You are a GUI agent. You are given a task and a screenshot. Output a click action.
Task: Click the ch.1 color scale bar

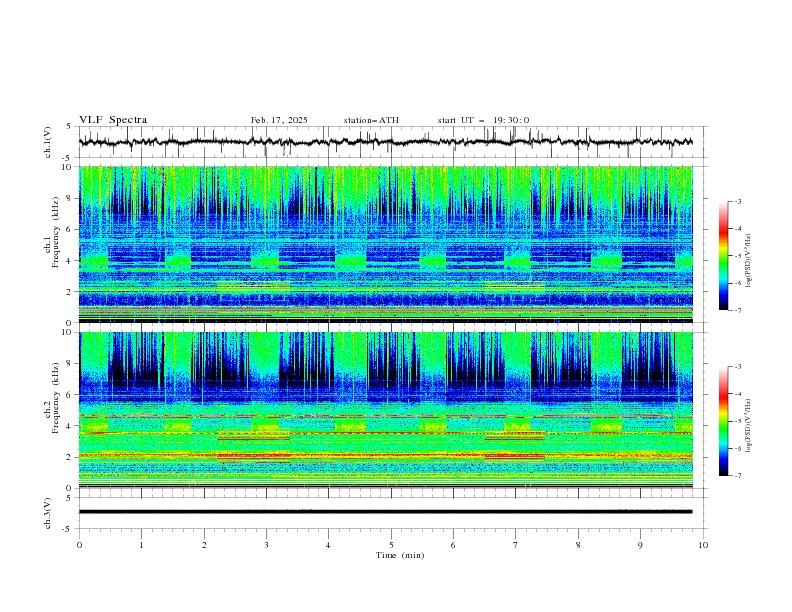(x=723, y=256)
